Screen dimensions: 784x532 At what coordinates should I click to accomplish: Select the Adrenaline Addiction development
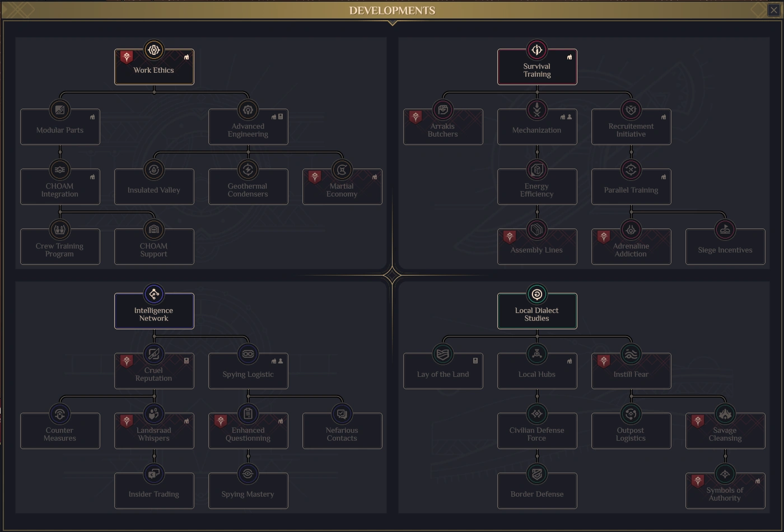pyautogui.click(x=631, y=246)
